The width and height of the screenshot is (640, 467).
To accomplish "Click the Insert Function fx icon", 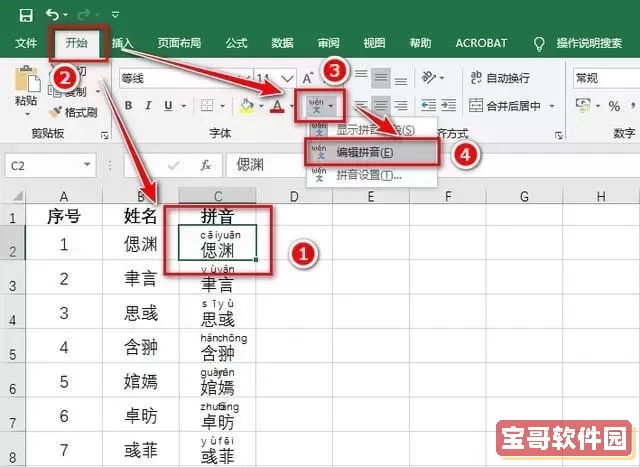I will [x=206, y=165].
